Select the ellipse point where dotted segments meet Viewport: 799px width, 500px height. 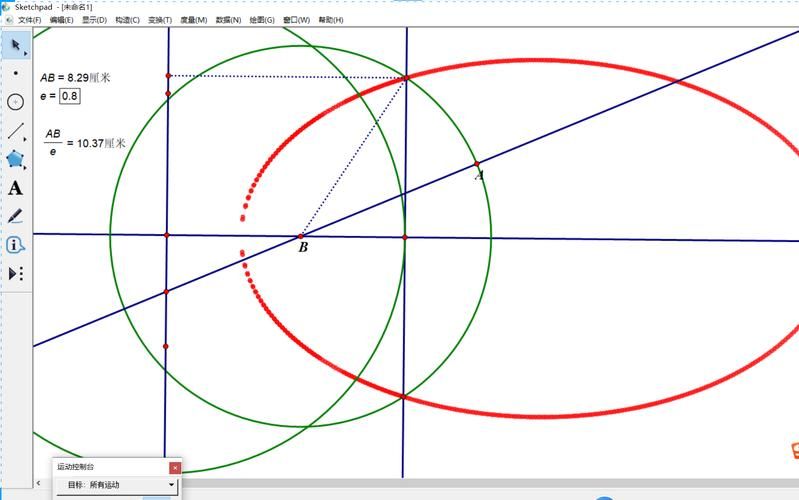406,77
